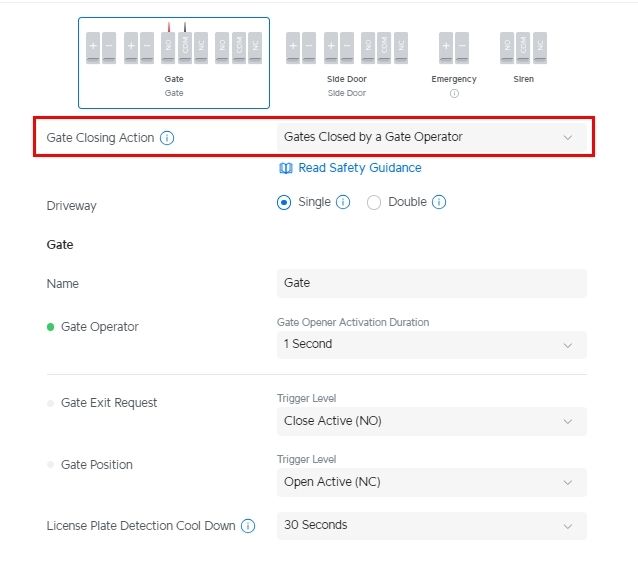
Task: Expand the Gate Opener Activation Duration dropdown
Action: point(431,344)
